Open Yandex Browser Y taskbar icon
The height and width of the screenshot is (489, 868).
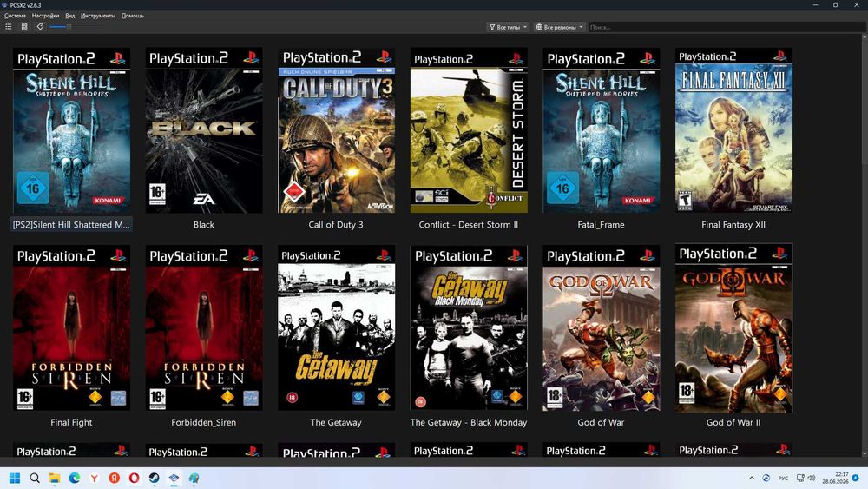[x=94, y=478]
